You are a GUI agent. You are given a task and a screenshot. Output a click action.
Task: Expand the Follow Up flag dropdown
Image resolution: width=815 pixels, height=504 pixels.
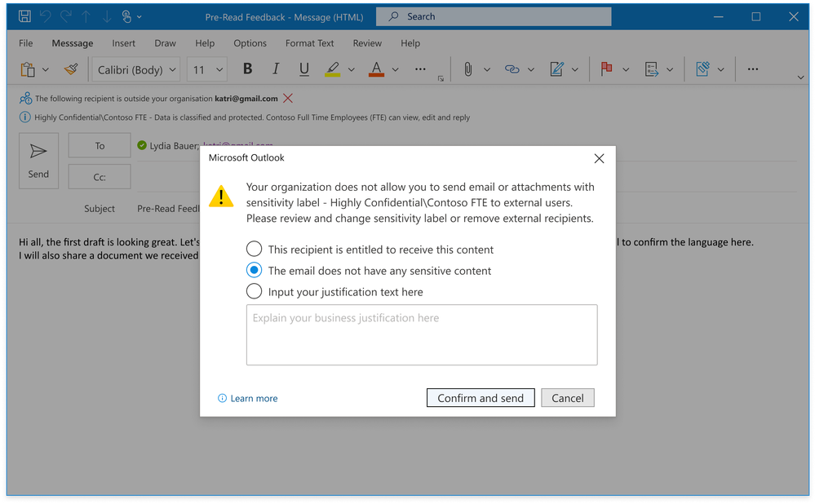[x=626, y=69]
